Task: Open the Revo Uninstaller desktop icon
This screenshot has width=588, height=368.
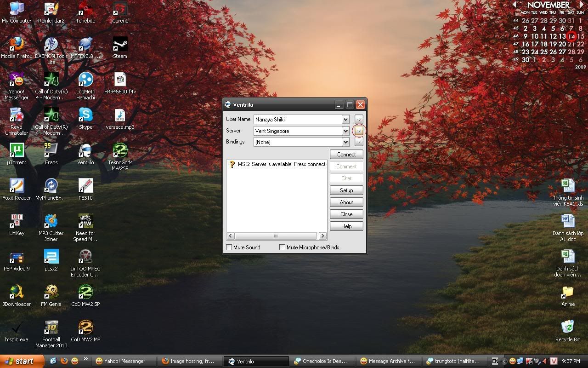Action: click(17, 121)
